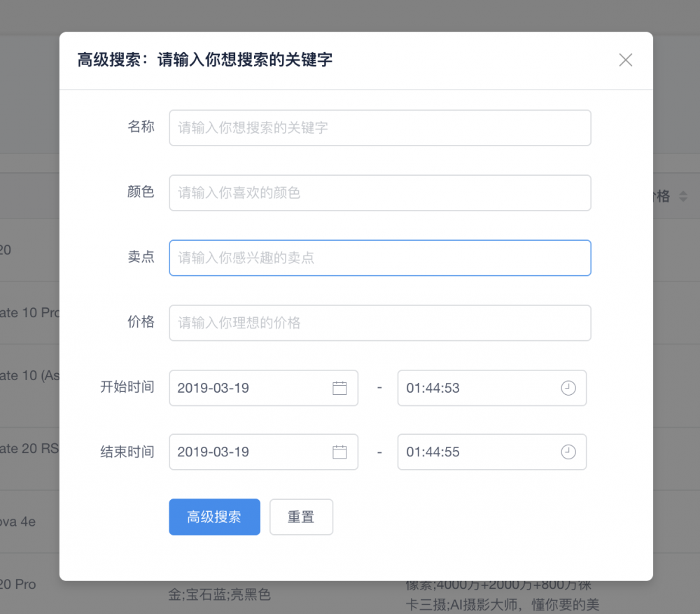Focus the 颜色 color input field
Viewport: 700px width, 614px height.
pyautogui.click(x=380, y=193)
